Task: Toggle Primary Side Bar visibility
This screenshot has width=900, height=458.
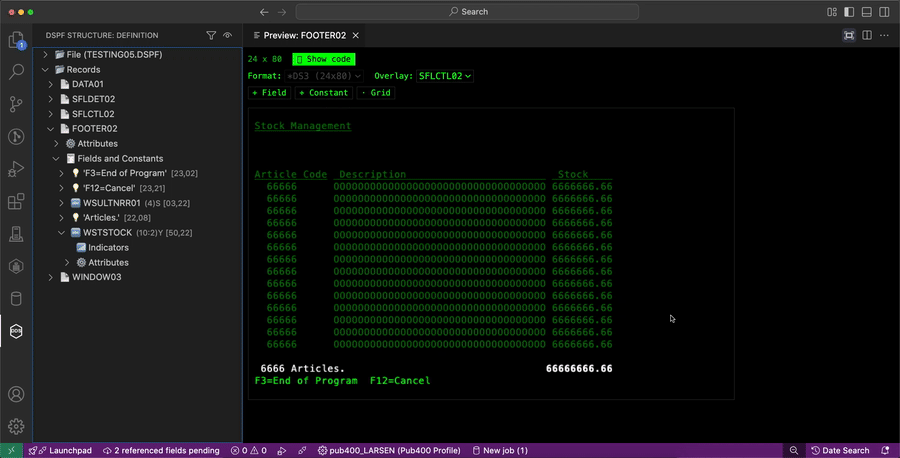Action: [x=849, y=11]
